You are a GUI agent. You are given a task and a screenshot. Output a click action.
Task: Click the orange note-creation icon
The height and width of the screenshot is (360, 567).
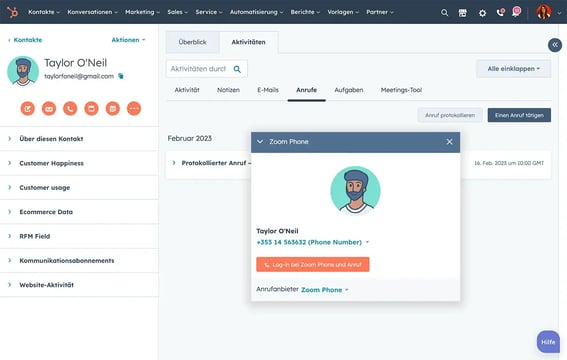27,108
